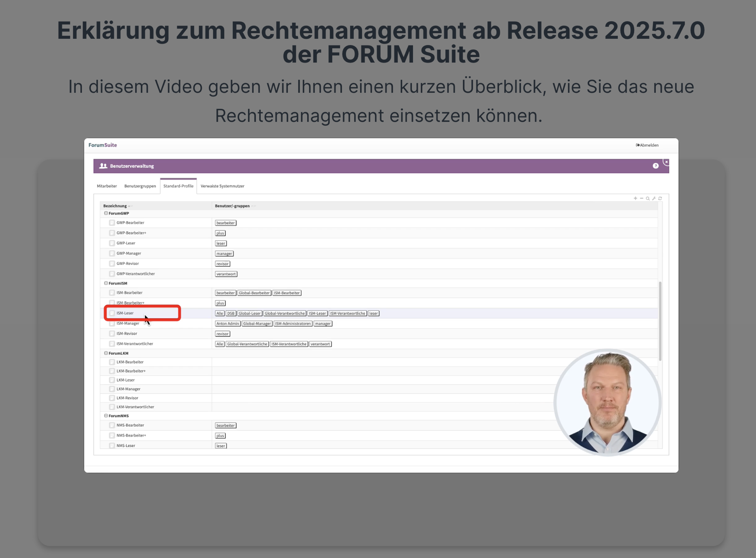Open the Benutzergruppen tab
The height and width of the screenshot is (558, 756).
coord(140,186)
